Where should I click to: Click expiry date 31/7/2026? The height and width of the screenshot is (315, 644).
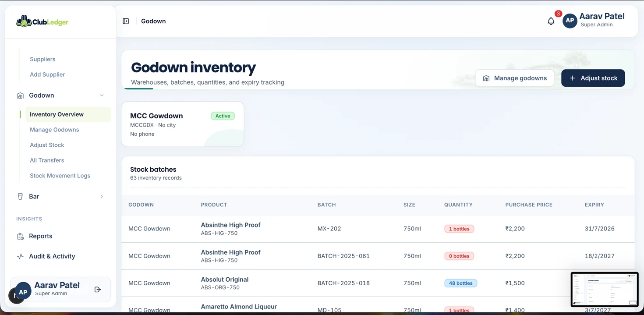600,229
